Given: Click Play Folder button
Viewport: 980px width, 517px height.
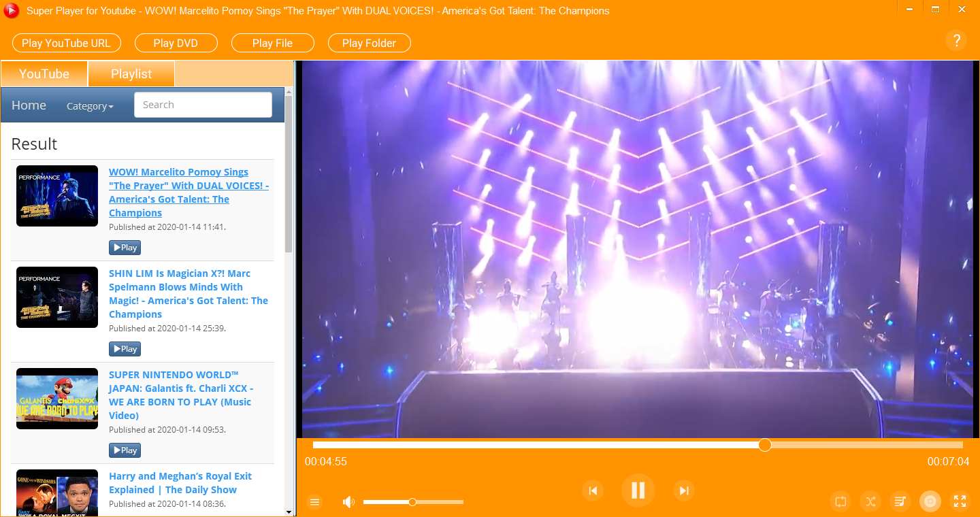Looking at the screenshot, I should 369,43.
